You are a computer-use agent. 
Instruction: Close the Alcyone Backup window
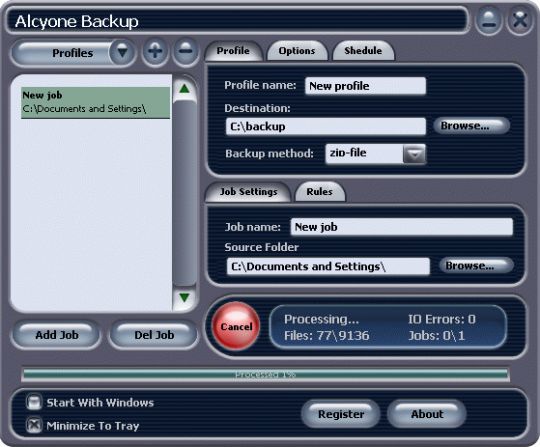pyautogui.click(x=520, y=21)
